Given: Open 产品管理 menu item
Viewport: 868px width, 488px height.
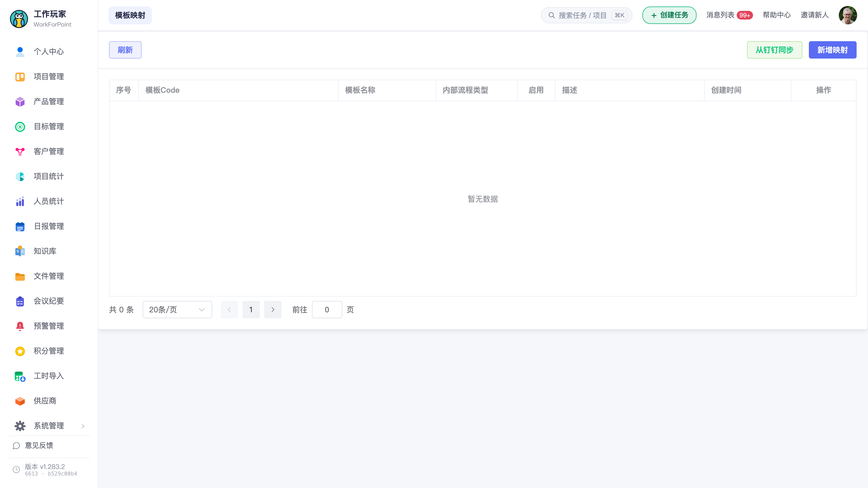Looking at the screenshot, I should point(49,102).
